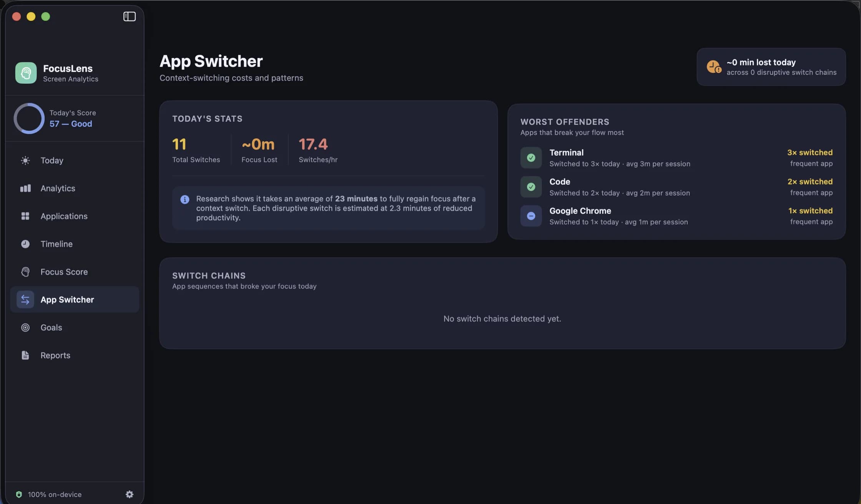
Task: Click the Analytics bar chart icon
Action: (25, 188)
